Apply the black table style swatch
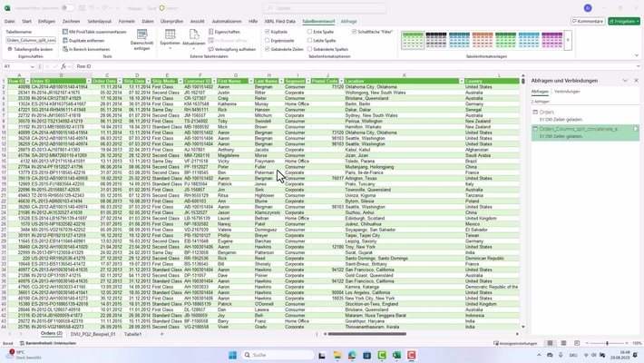 pyautogui.click(x=435, y=40)
